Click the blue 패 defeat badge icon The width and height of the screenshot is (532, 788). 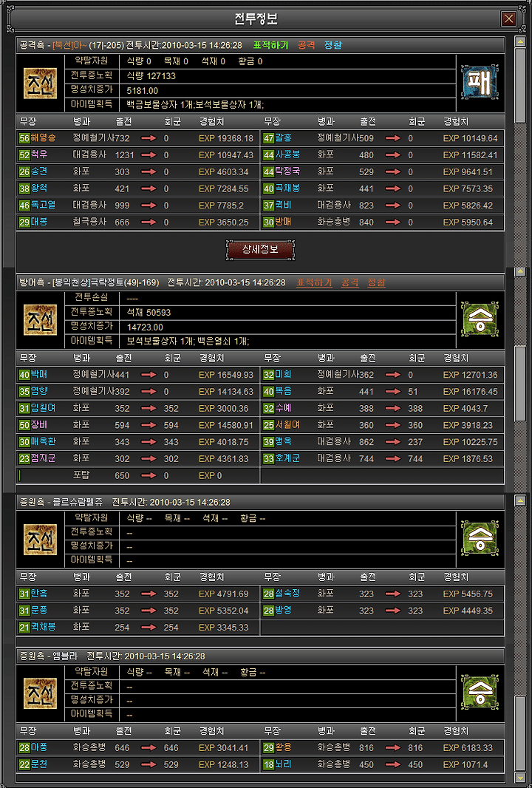[x=480, y=83]
